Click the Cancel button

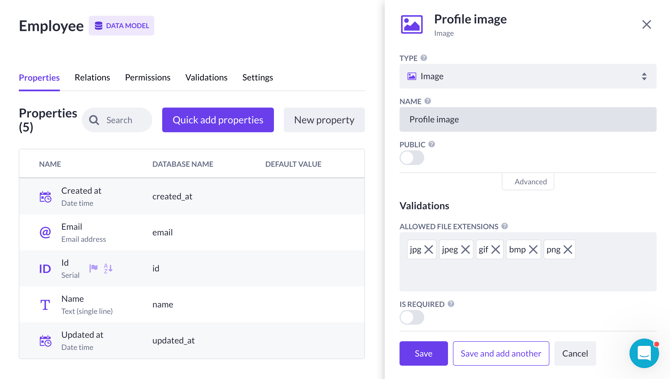click(x=575, y=353)
